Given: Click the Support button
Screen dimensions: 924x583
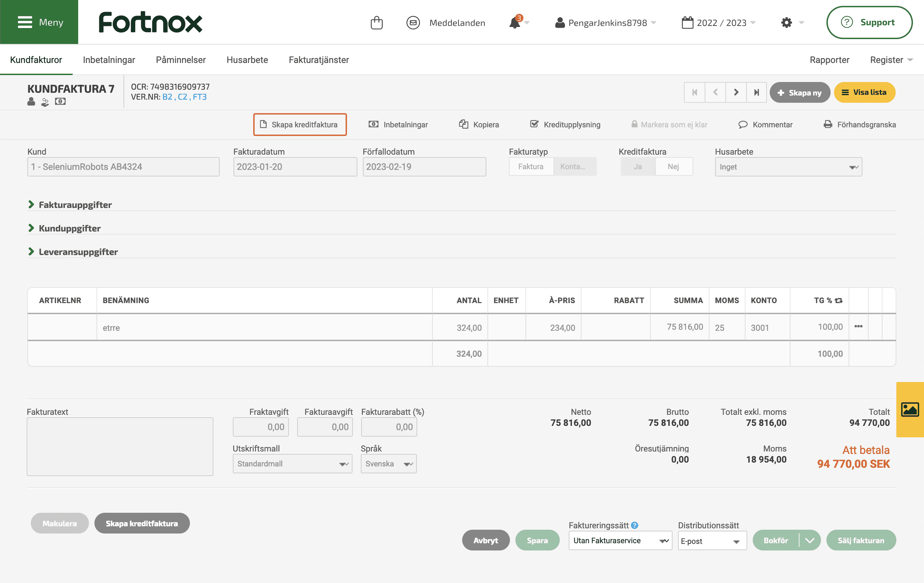Looking at the screenshot, I should pos(869,22).
